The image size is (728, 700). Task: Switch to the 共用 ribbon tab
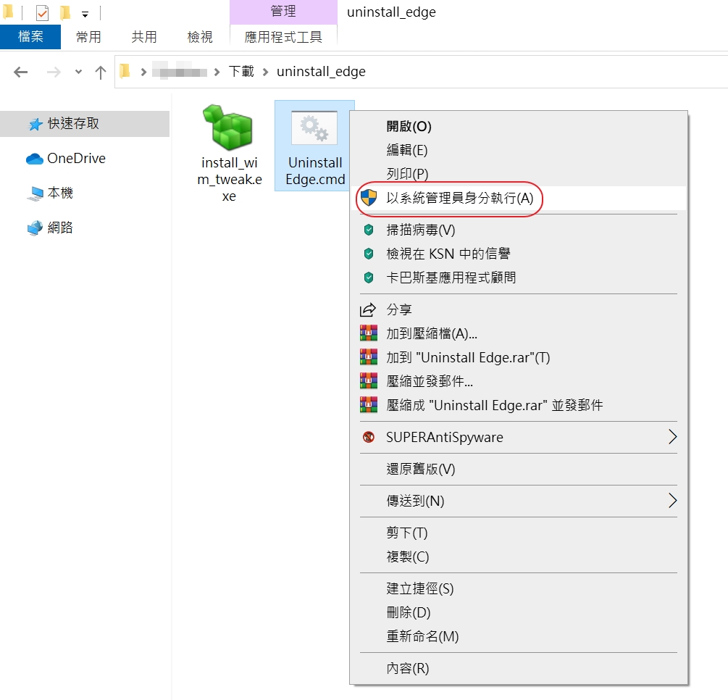pyautogui.click(x=144, y=37)
